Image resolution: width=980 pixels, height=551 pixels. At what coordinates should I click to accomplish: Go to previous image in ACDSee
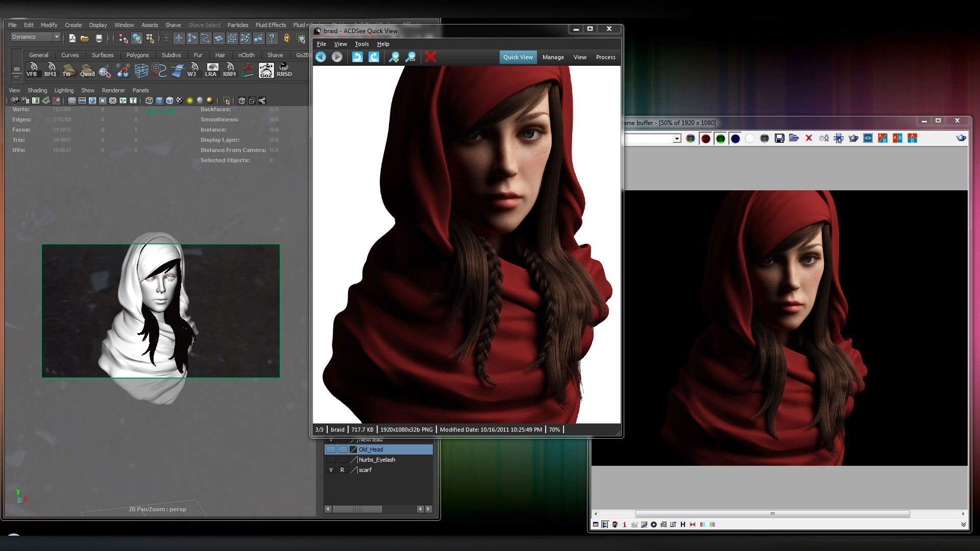321,57
